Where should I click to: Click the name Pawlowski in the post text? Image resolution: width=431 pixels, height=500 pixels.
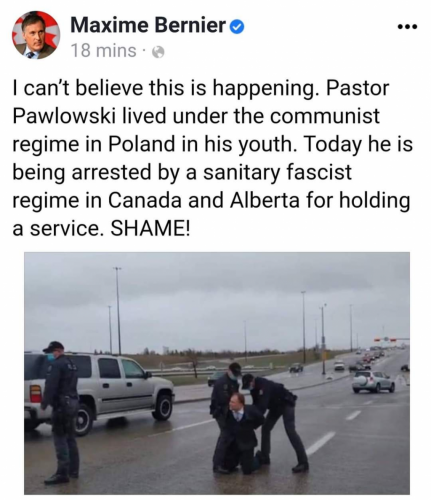click(x=64, y=116)
